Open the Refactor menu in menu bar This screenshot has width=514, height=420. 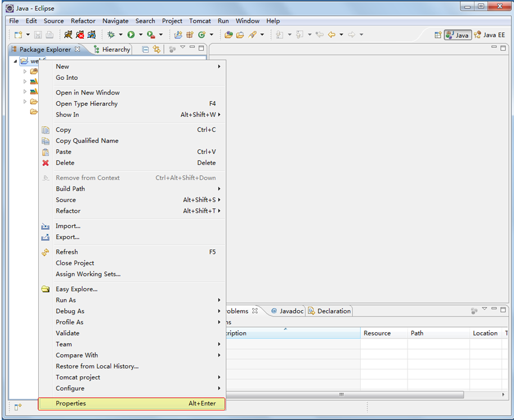click(x=83, y=21)
